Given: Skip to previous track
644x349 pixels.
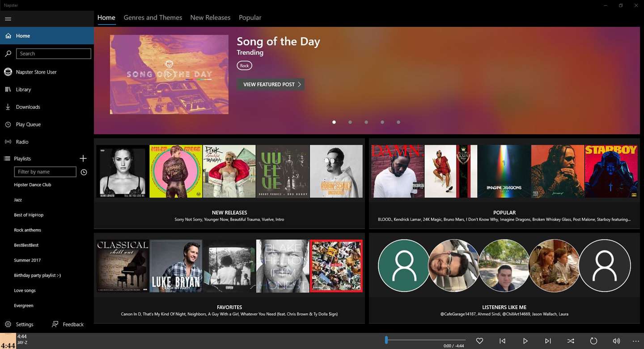Looking at the screenshot, I should (x=502, y=341).
